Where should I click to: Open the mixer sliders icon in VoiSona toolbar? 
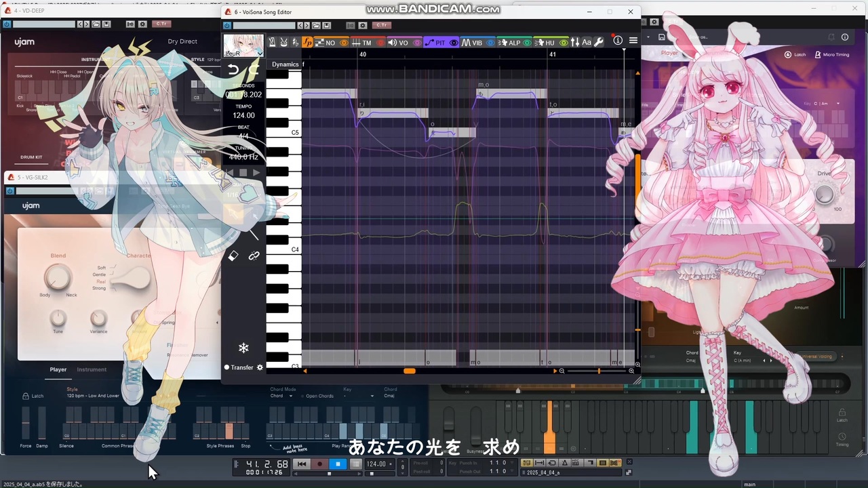click(575, 43)
